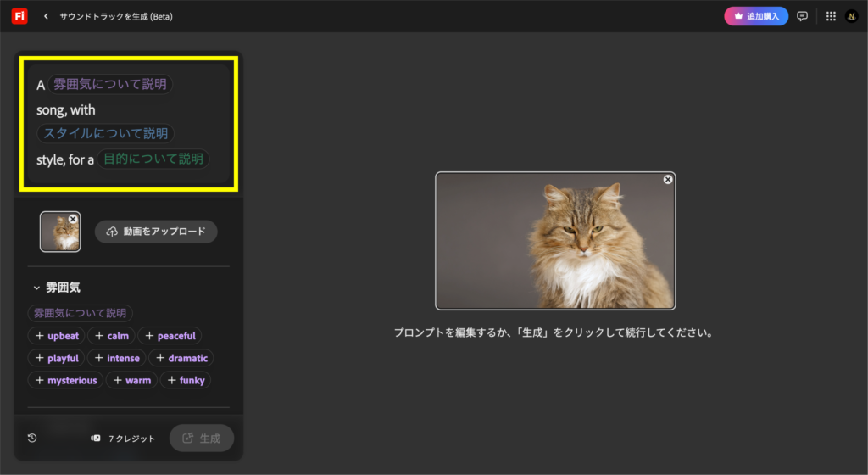Remove the cat thumbnail in the sidebar
The image size is (868, 475).
73,219
